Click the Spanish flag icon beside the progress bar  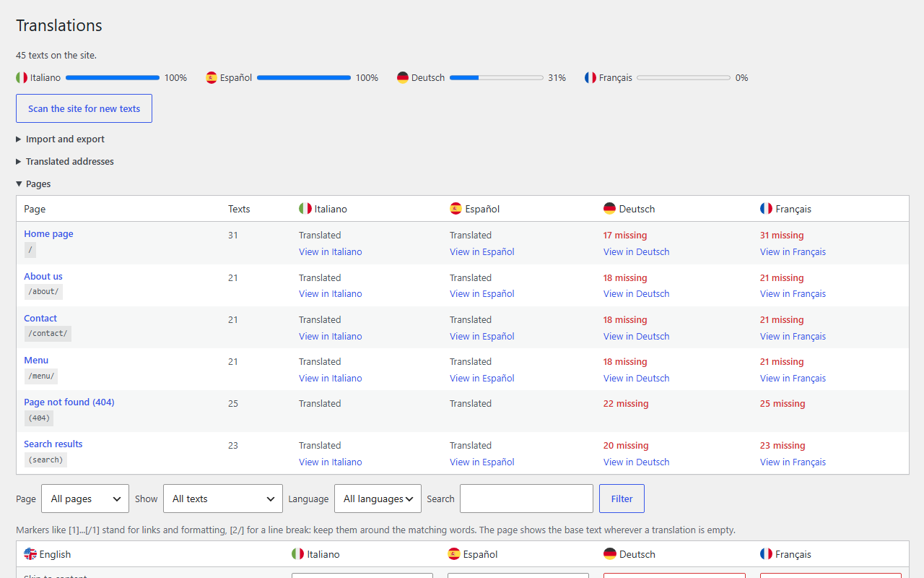click(212, 77)
